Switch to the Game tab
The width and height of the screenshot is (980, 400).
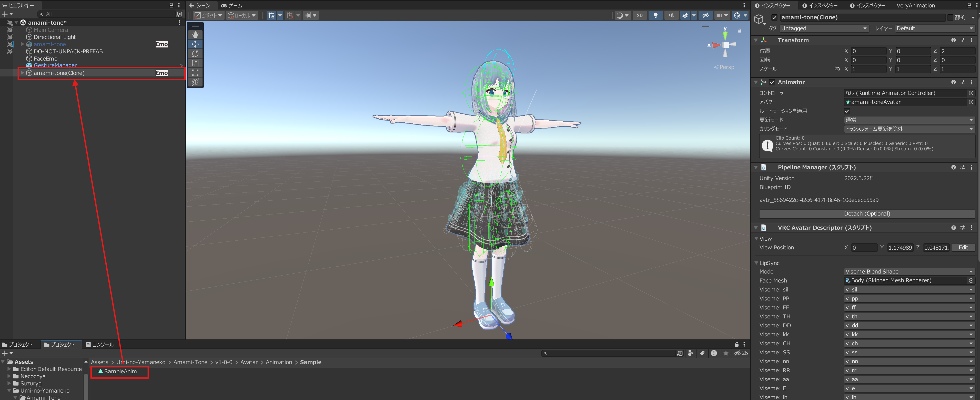pos(231,5)
